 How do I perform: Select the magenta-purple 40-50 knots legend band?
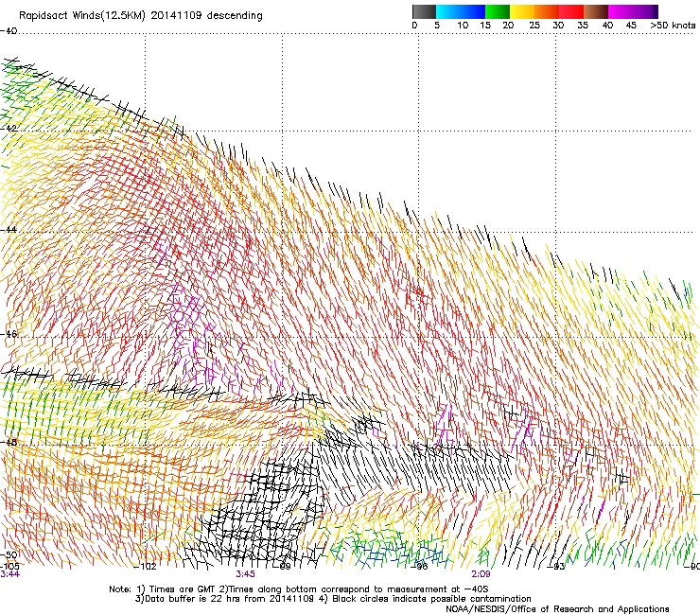633,11
